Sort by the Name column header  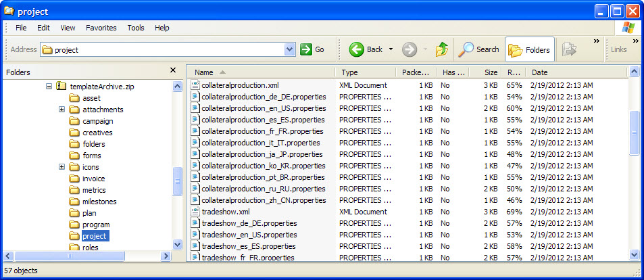coord(262,72)
